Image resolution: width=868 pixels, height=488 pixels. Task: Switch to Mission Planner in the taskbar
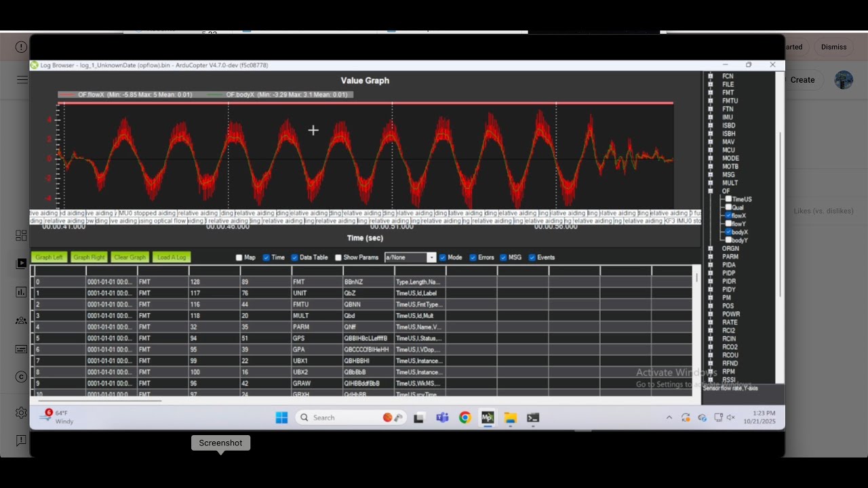[487, 418]
